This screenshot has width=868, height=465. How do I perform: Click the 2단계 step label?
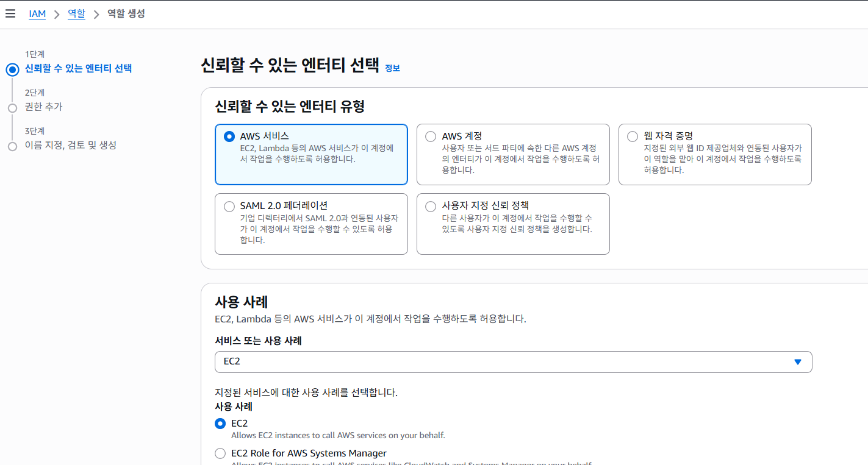click(x=35, y=93)
